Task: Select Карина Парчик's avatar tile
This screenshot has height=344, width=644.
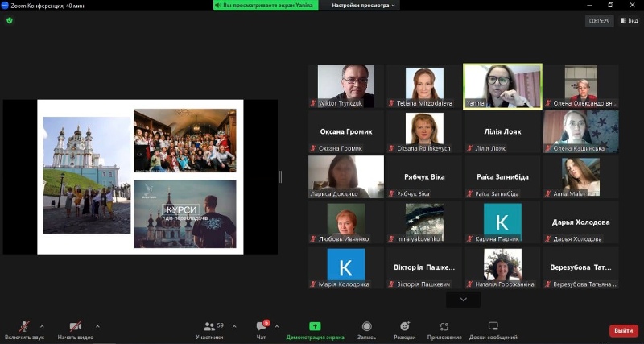Action: [x=502, y=222]
